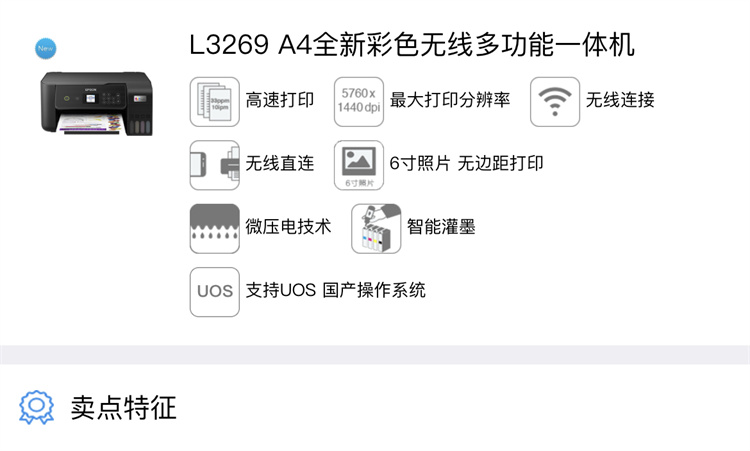Screen dimensions: 750x451
Task: Click the 智能灌墨 text
Action: [x=441, y=227]
